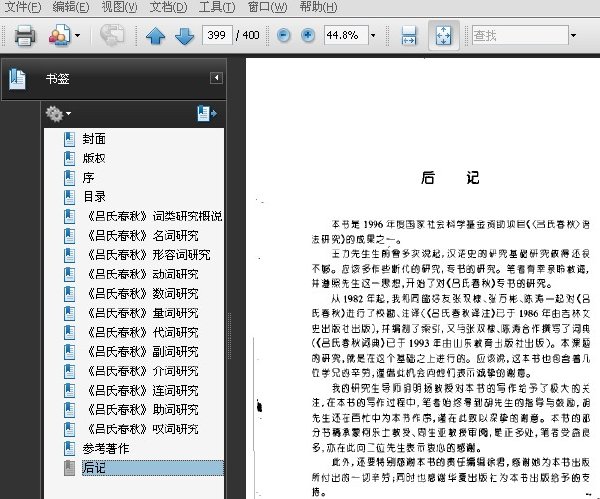Viewport: 600px width, 499px height.
Task: Go to previous page with up arrow
Action: tap(155, 36)
